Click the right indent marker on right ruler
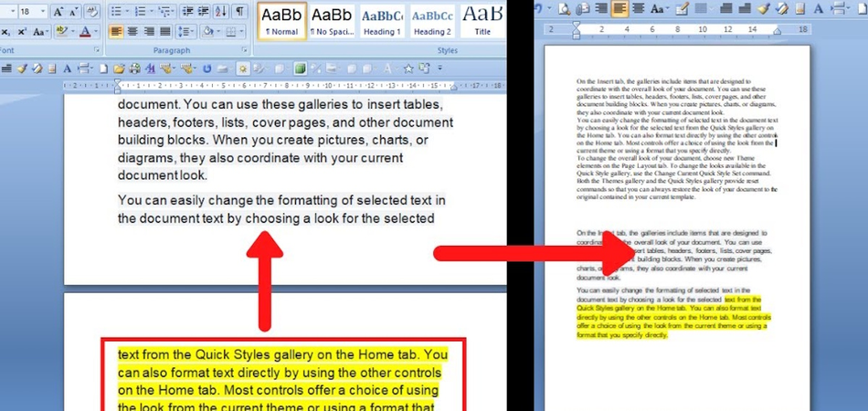Image resolution: width=868 pixels, height=411 pixels. [x=778, y=32]
